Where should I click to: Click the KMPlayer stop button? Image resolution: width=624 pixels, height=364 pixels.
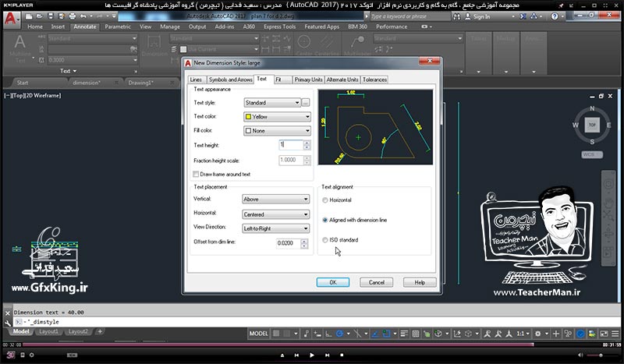click(x=342, y=355)
